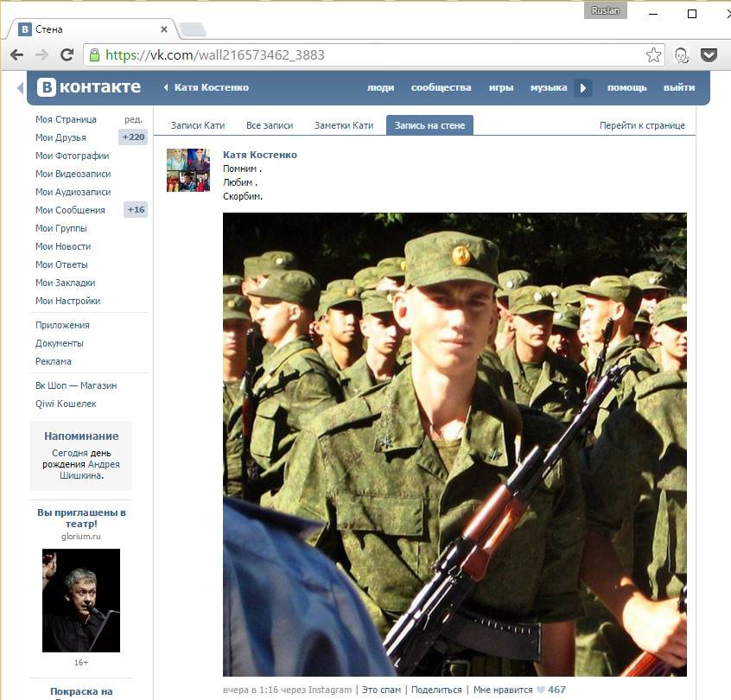The width and height of the screenshot is (731, 700).
Task: Bookmark page using the star icon
Action: click(654, 54)
